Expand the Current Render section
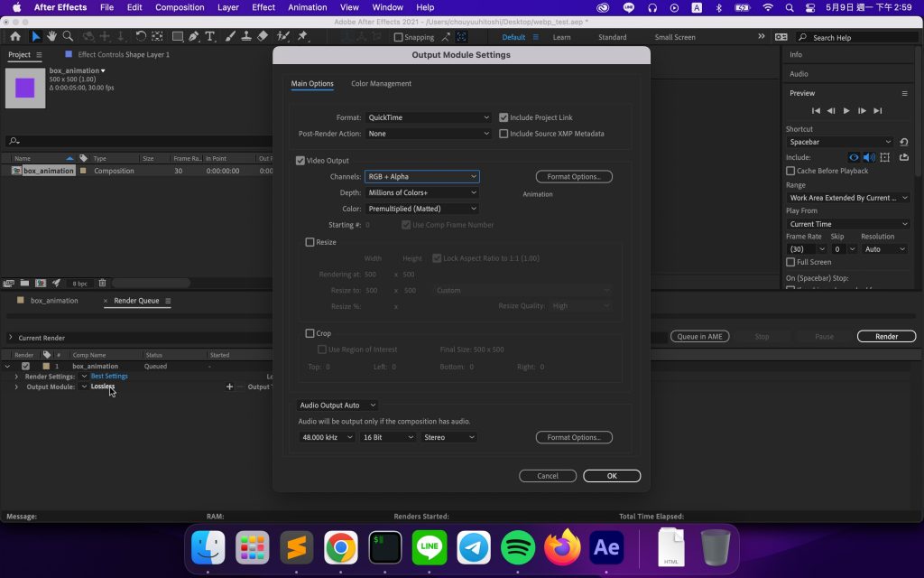Screen dimensions: 924x578 10,338
